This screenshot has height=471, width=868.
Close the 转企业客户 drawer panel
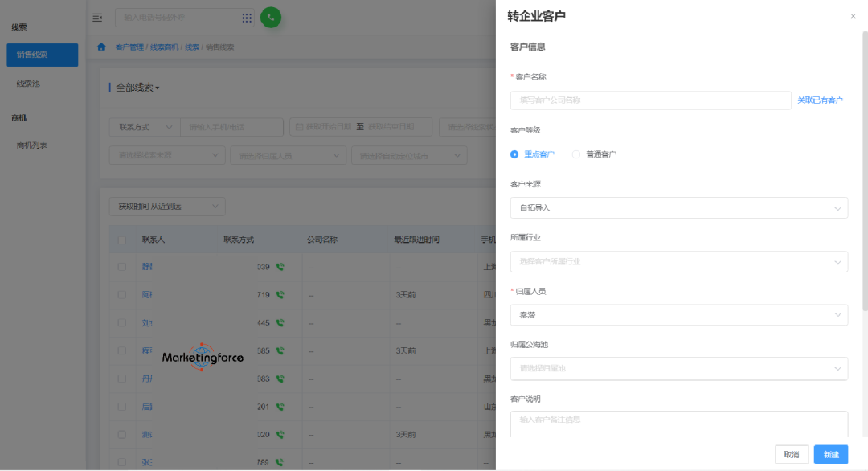point(853,16)
